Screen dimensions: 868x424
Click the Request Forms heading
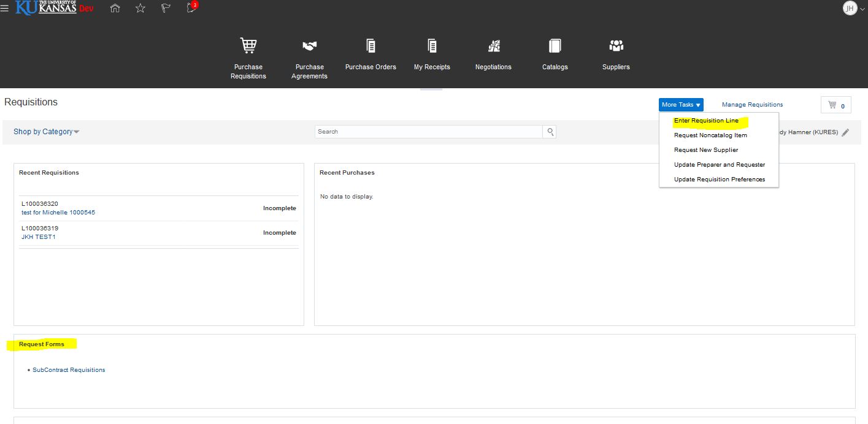(42, 344)
